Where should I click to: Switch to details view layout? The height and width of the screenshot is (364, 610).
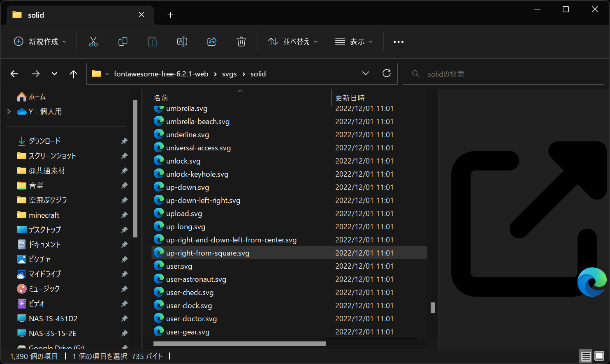(586, 356)
